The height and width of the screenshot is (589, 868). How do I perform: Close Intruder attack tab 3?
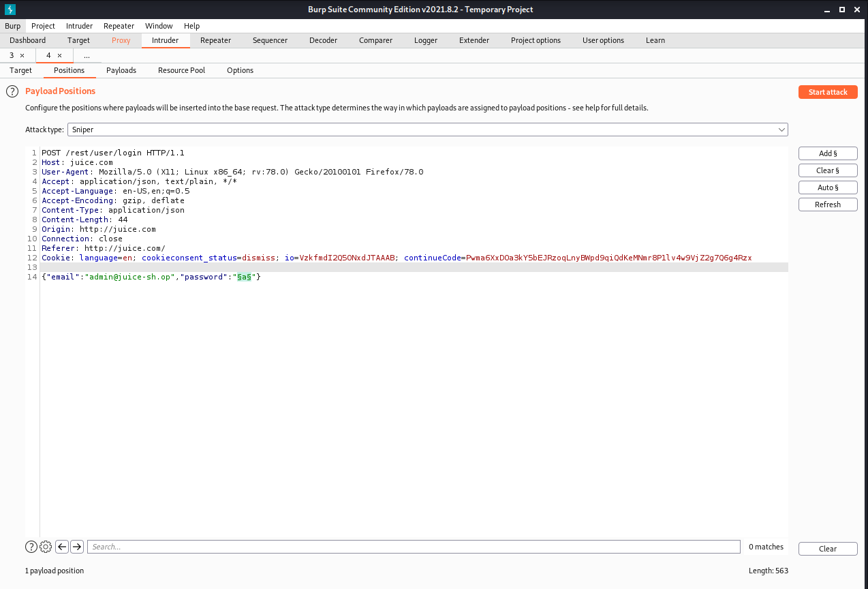click(x=22, y=55)
